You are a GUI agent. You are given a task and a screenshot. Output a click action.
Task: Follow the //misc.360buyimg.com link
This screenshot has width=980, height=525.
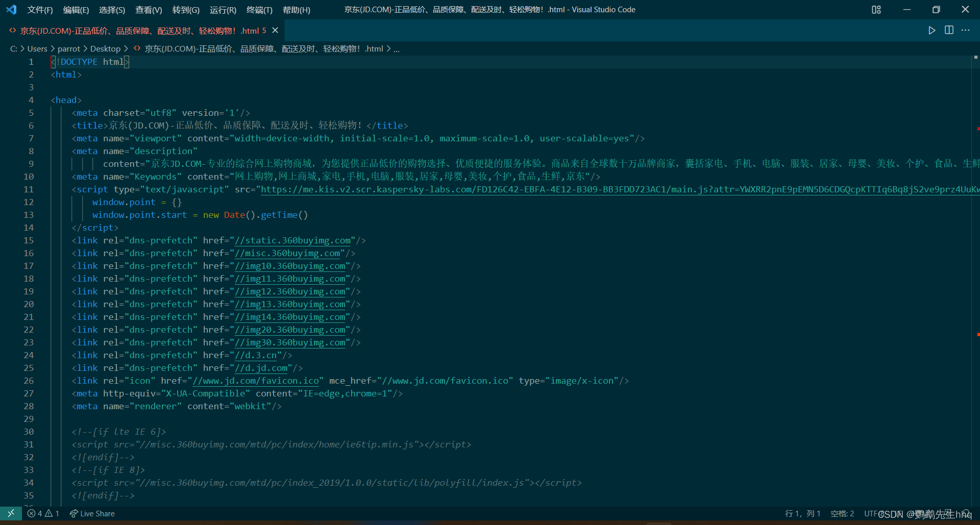pos(287,253)
